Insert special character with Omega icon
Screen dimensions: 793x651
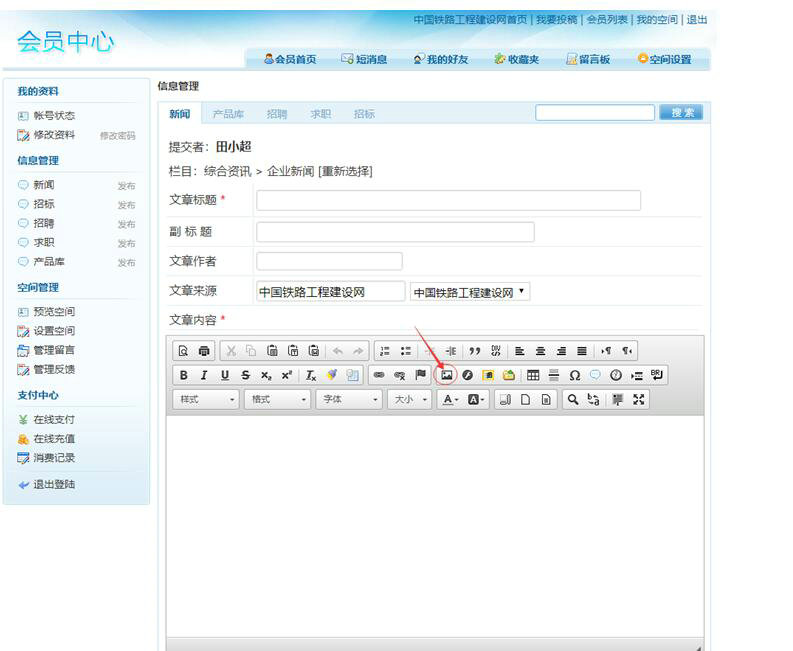tap(575, 375)
